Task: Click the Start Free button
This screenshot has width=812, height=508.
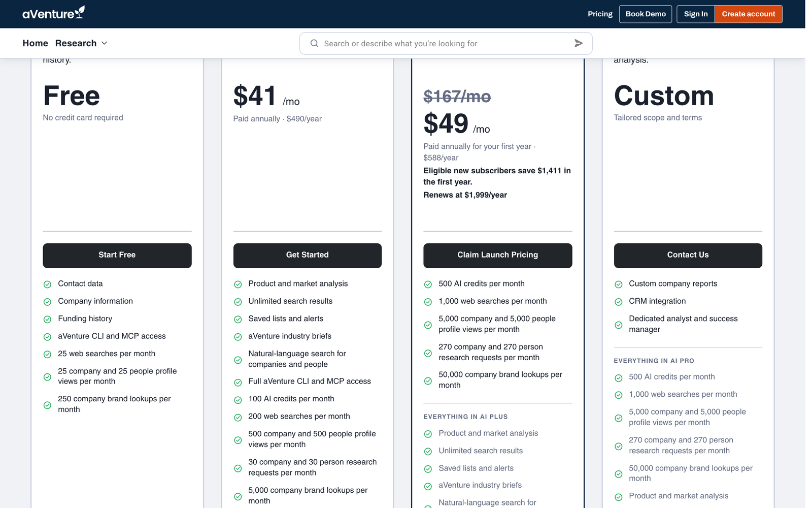Action: [x=117, y=255]
